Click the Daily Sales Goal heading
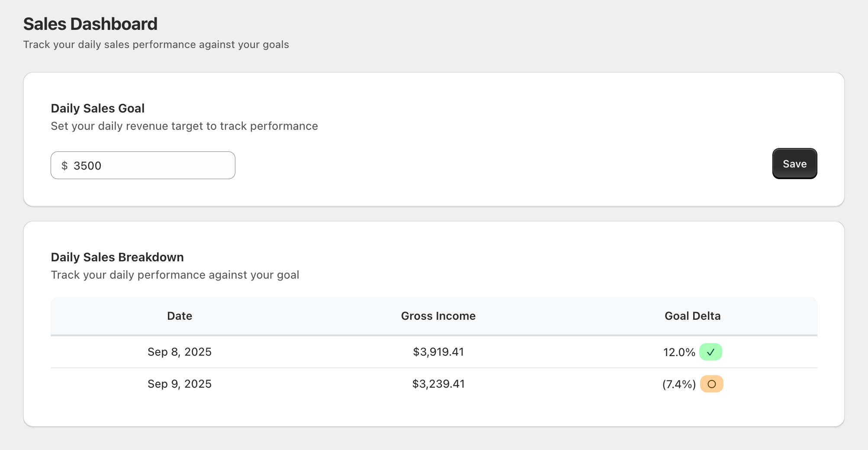Image resolution: width=868 pixels, height=450 pixels. point(98,108)
